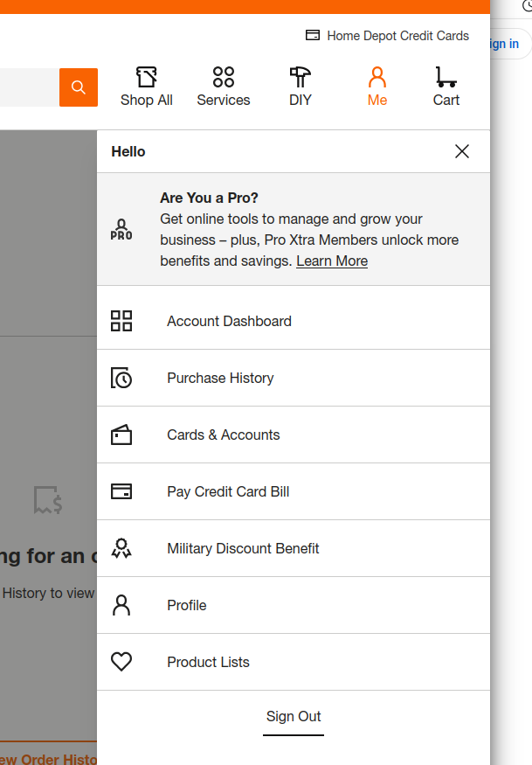Follow the Learn More link
Screen dimensions: 532x765
pos(332,261)
